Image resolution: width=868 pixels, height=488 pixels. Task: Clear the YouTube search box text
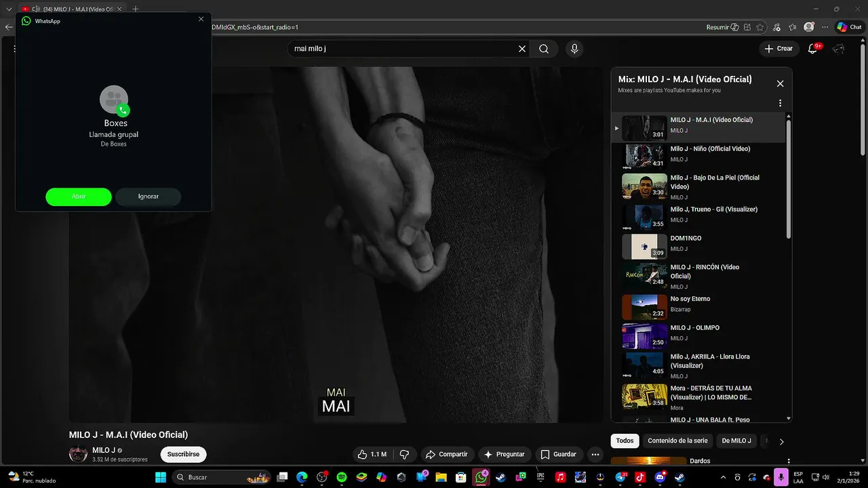[522, 49]
